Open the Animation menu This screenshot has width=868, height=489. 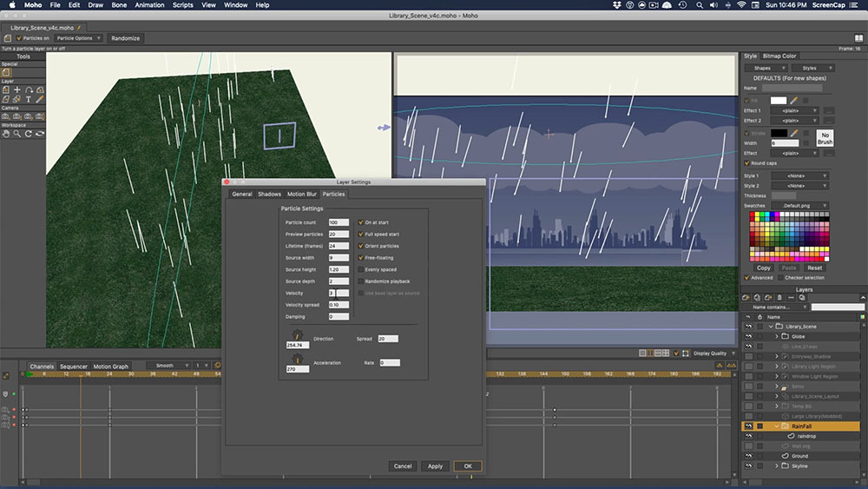(149, 5)
